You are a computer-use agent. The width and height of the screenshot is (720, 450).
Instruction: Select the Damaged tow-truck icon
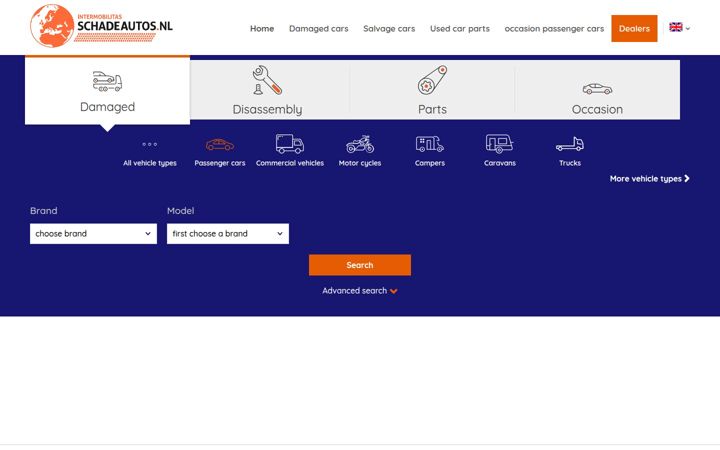pos(107,81)
